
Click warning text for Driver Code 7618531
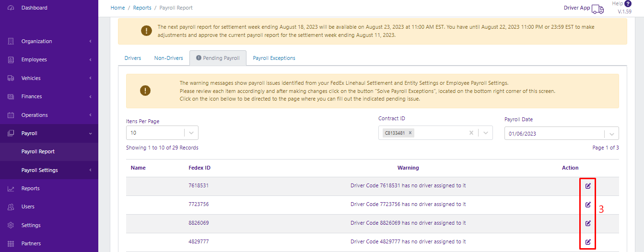(x=408, y=186)
